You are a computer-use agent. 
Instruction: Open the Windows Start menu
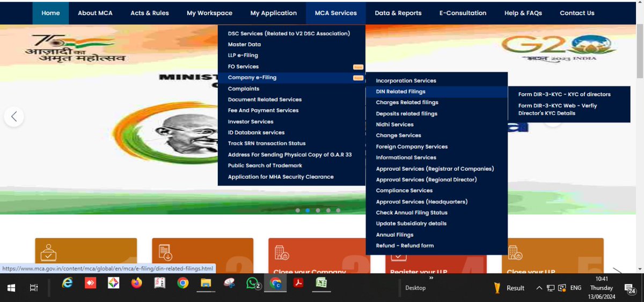11,288
